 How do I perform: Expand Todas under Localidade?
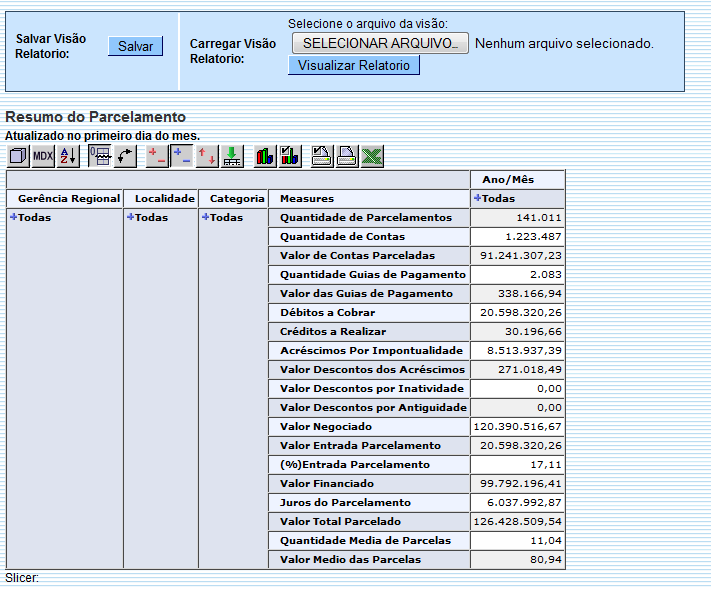(x=131, y=217)
